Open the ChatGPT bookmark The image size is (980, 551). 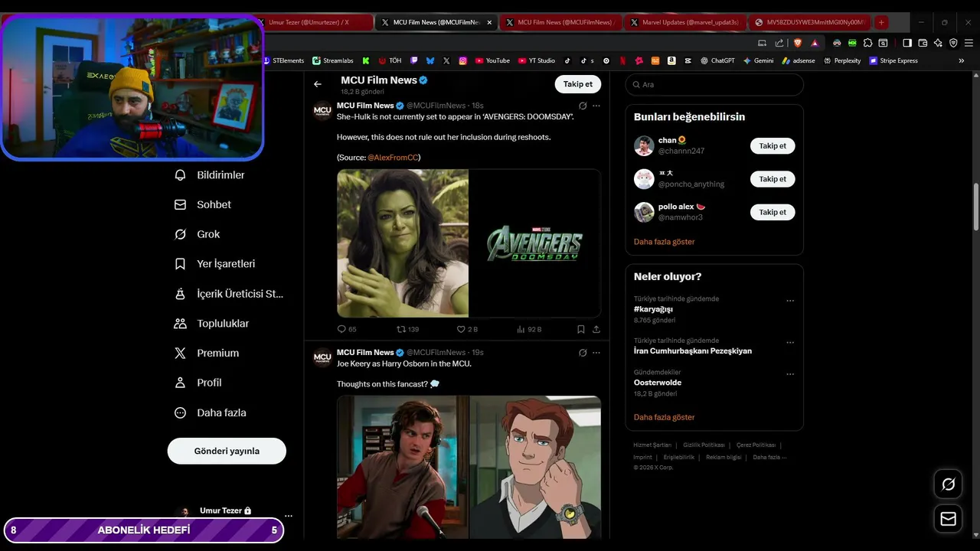click(x=717, y=60)
